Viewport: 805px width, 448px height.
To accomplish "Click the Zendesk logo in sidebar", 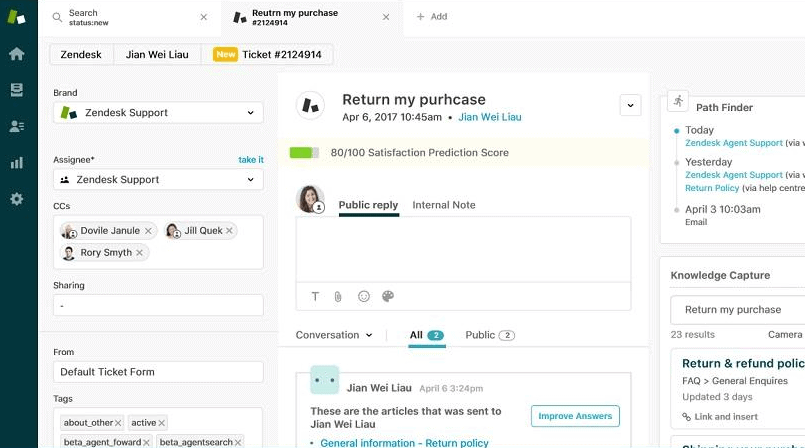I will pyautogui.click(x=16, y=17).
